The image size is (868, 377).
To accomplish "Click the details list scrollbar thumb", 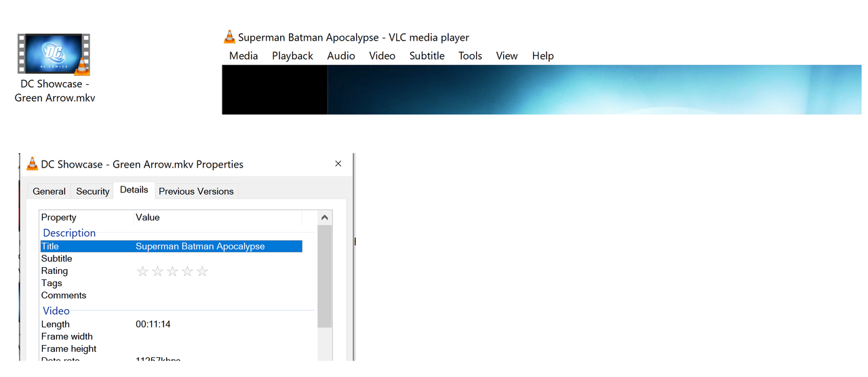I will [325, 277].
